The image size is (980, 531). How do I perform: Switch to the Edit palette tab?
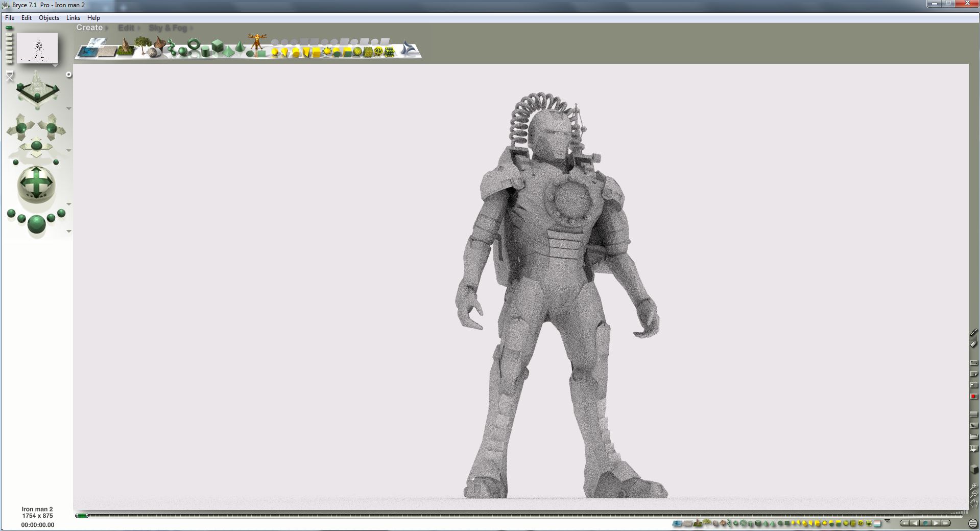[x=126, y=28]
